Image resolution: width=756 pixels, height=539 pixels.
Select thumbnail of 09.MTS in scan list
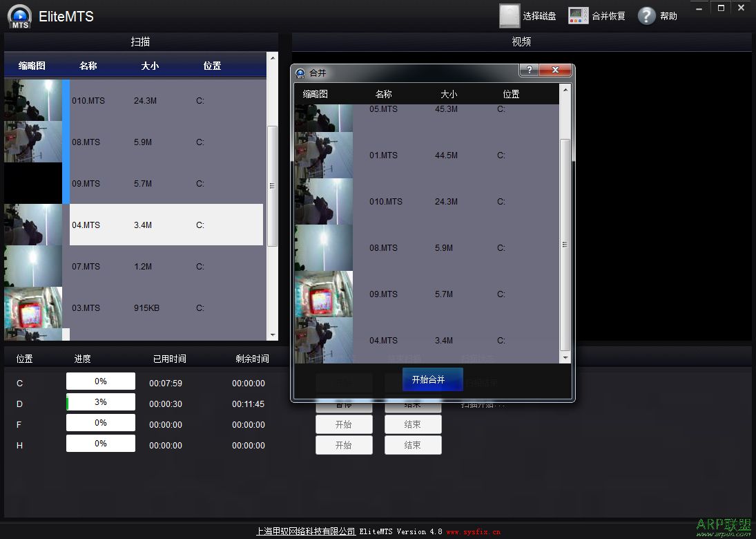pyautogui.click(x=33, y=183)
